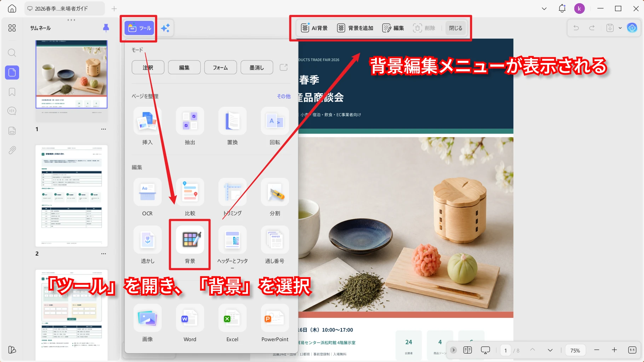The image size is (644, 362).
Task: Redo the last action
Action: point(592,28)
